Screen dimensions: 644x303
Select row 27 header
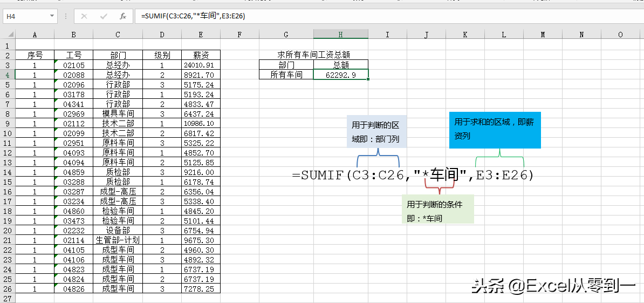pyautogui.click(x=8, y=298)
